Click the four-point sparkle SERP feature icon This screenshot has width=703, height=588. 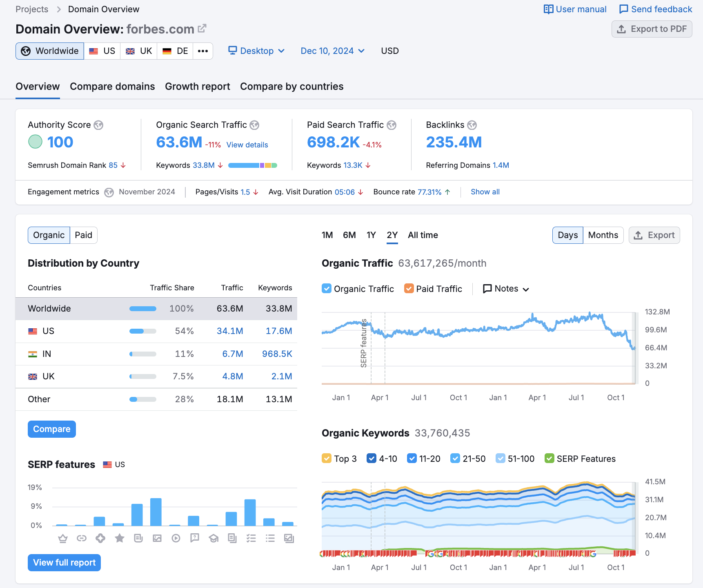(100, 539)
